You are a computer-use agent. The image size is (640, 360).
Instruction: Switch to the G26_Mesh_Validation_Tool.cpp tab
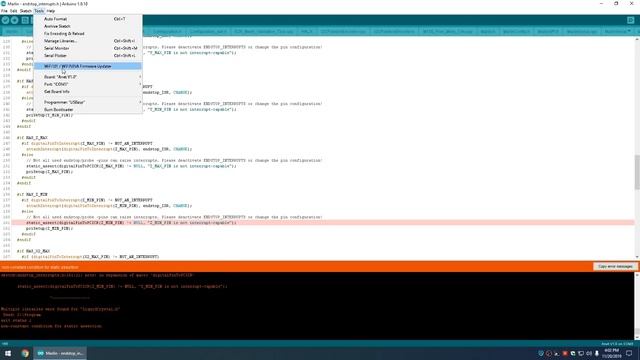click(264, 31)
